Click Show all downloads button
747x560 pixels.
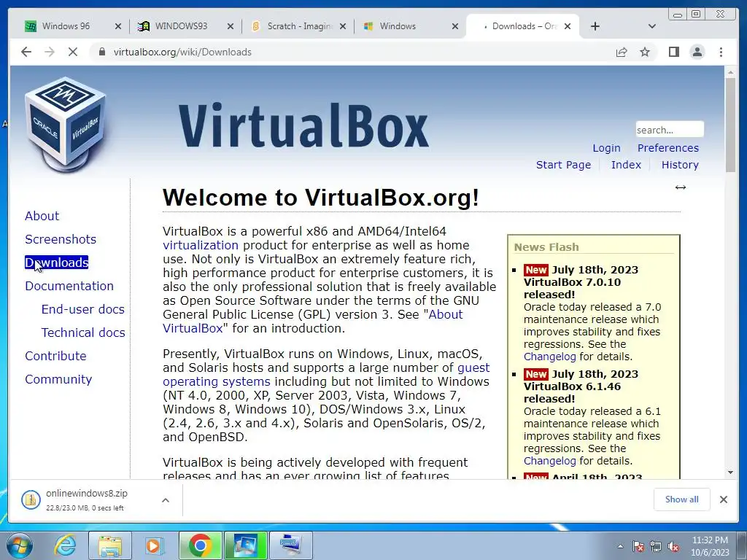coord(682,499)
